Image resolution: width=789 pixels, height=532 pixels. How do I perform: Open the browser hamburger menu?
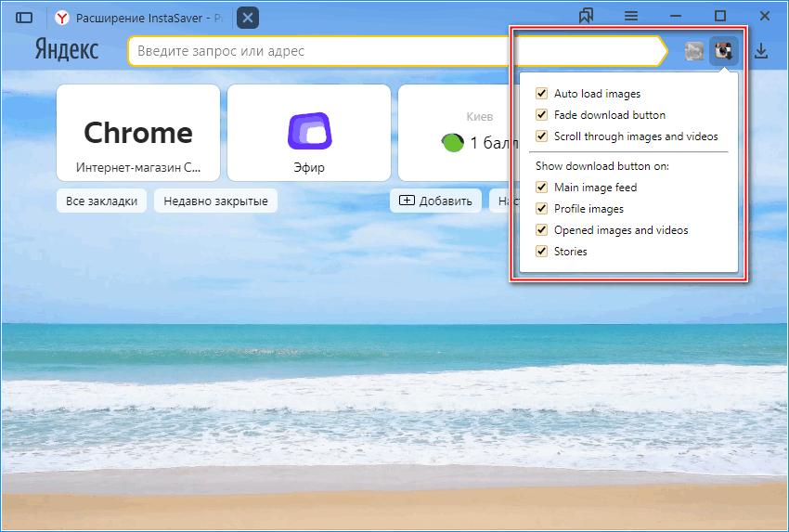click(x=631, y=16)
